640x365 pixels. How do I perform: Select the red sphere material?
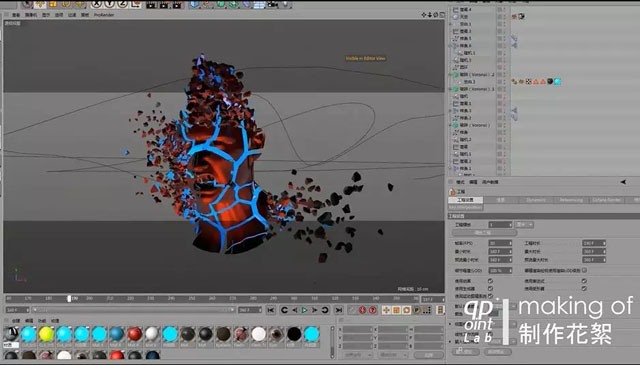[134, 334]
